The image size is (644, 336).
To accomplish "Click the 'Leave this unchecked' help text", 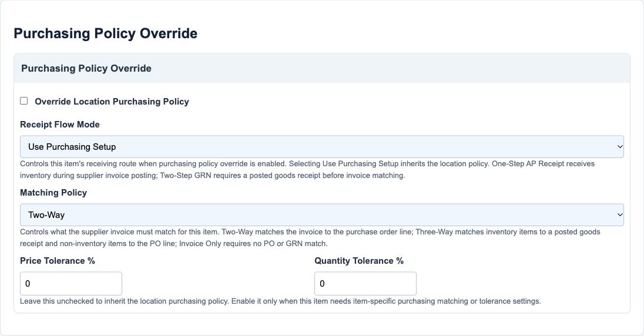I will coord(280,301).
